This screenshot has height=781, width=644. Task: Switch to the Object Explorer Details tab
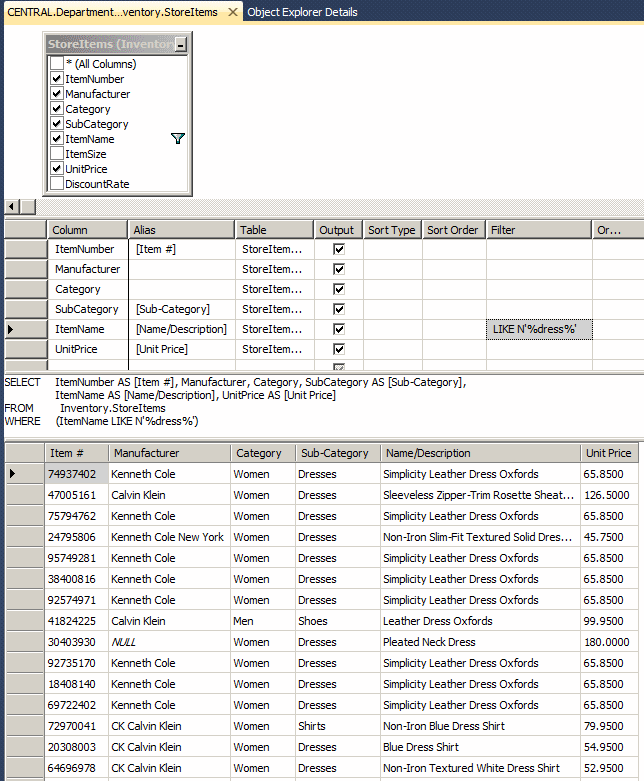(x=302, y=12)
